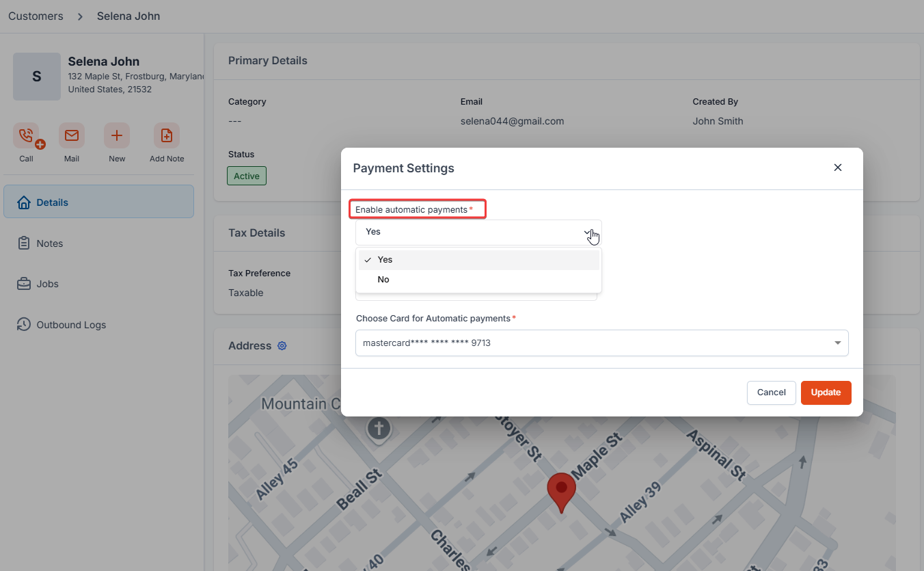Click the Primary Details heading
The width and height of the screenshot is (924, 571).
coord(268,61)
